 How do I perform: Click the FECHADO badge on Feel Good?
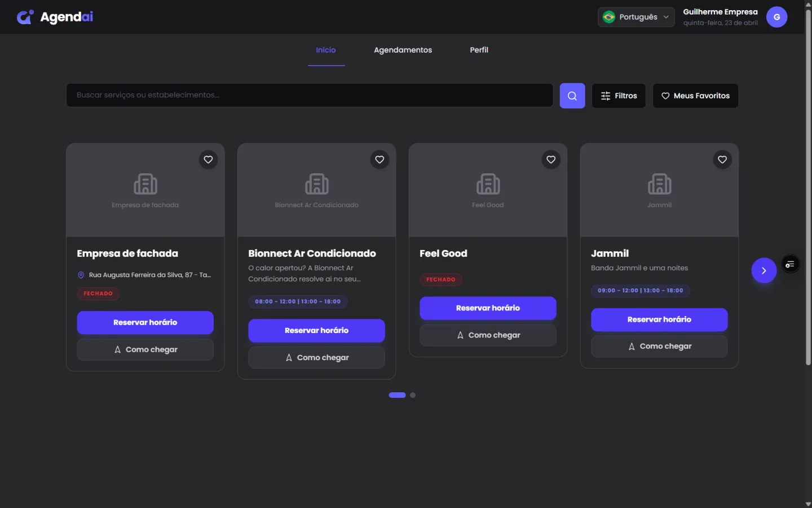pyautogui.click(x=441, y=279)
